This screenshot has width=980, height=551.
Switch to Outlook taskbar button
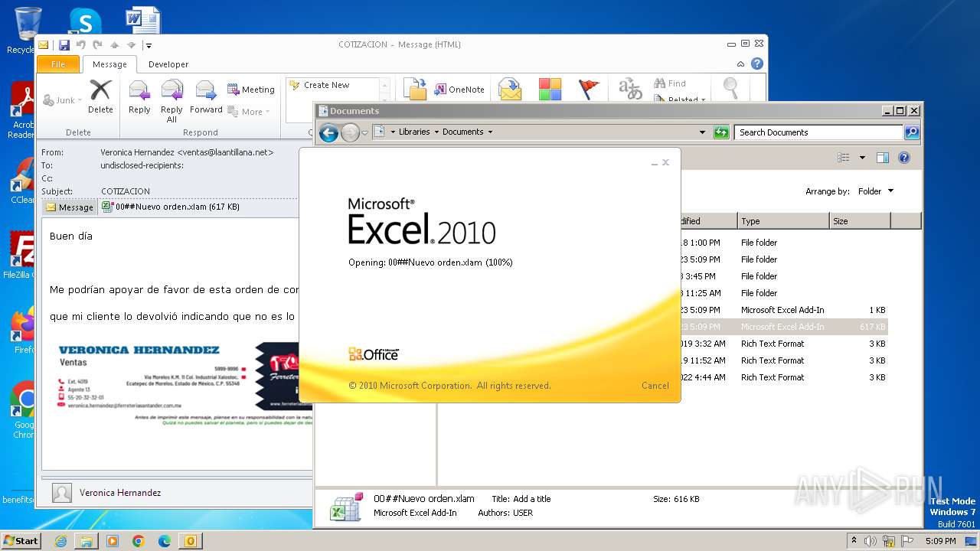[x=191, y=541]
